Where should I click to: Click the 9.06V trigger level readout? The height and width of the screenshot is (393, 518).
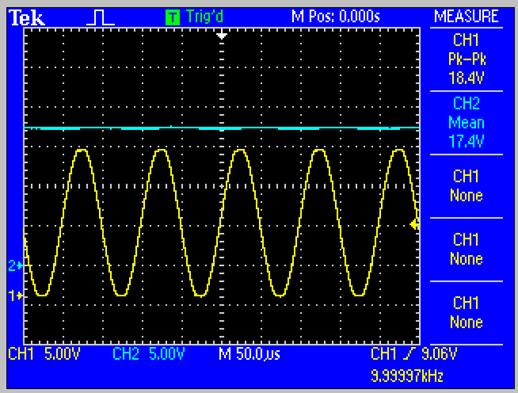tap(439, 354)
